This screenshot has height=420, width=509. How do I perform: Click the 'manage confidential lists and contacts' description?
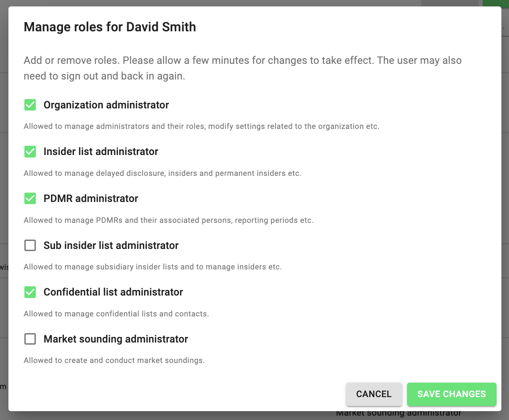[x=116, y=314]
